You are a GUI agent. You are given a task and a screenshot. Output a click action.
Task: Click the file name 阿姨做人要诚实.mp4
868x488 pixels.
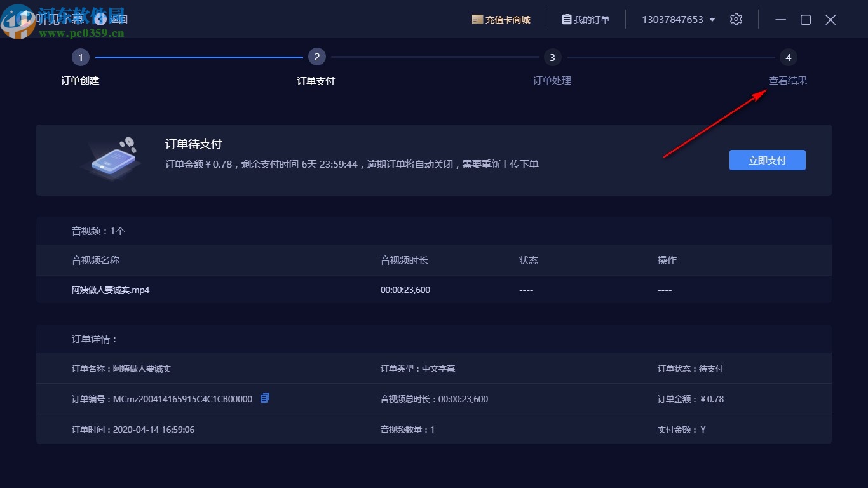click(x=111, y=290)
